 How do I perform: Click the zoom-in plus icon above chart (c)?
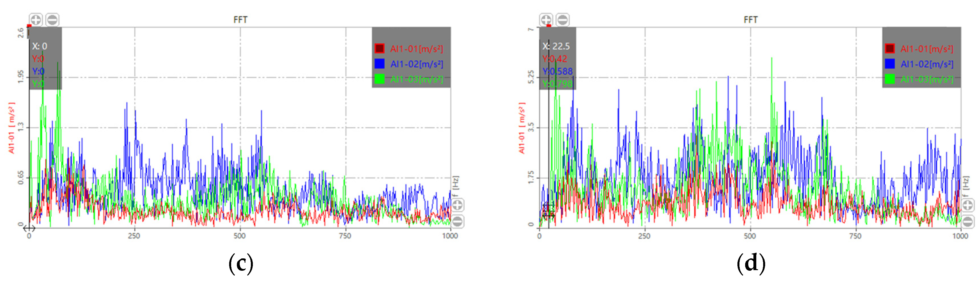pos(36,19)
